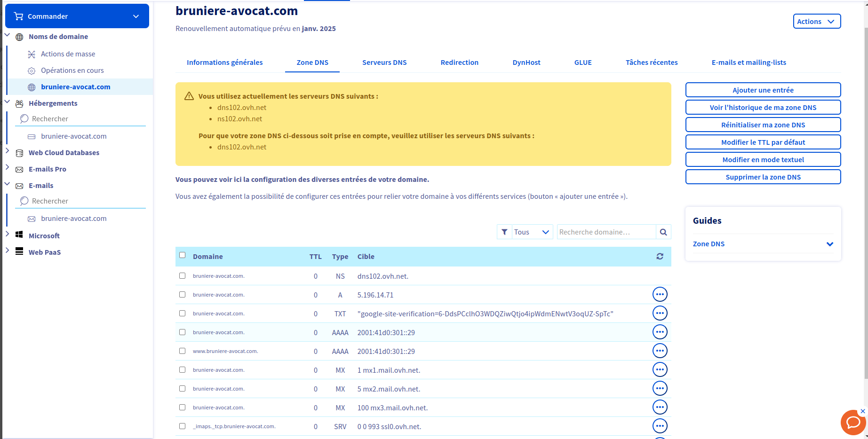Click the magnifier search icon button

pyautogui.click(x=663, y=232)
